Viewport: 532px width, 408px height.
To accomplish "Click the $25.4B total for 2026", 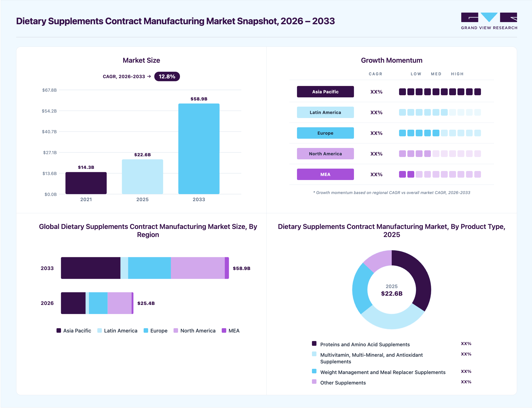I will pos(146,303).
